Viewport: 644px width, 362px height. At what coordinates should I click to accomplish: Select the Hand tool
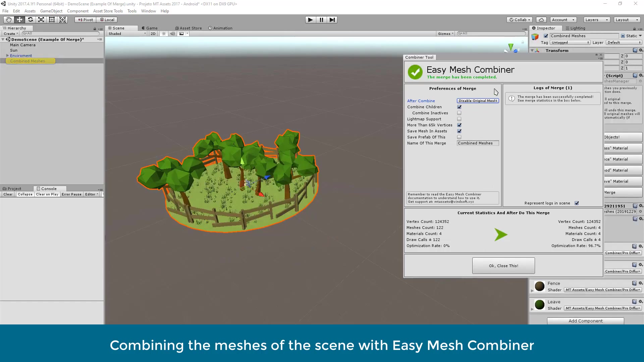(9, 20)
